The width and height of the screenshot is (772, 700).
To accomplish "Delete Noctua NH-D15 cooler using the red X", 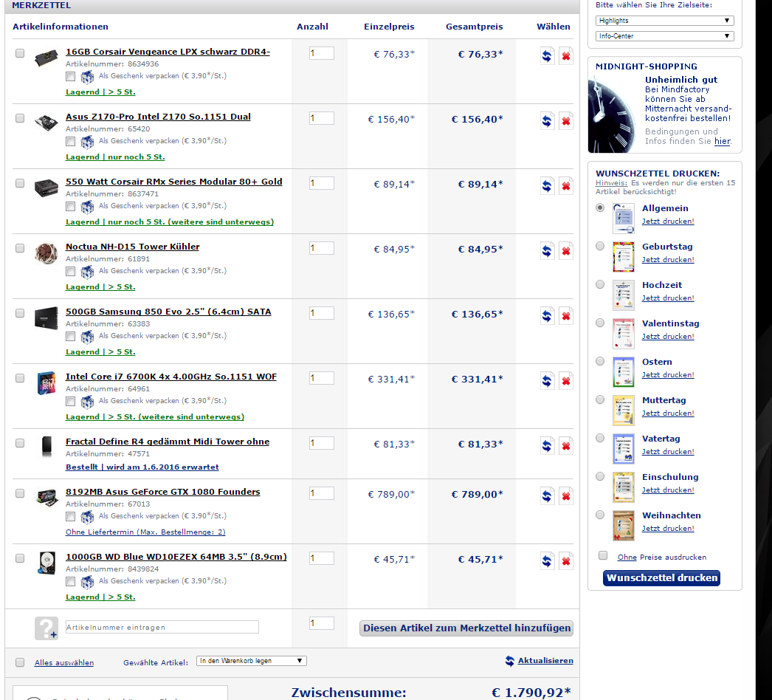I will [x=566, y=251].
